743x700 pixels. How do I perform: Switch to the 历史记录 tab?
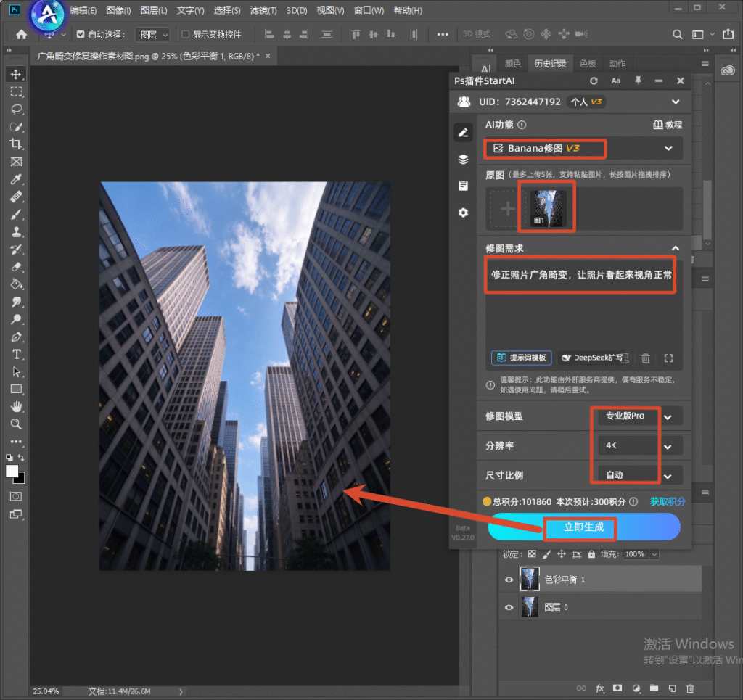pos(550,63)
